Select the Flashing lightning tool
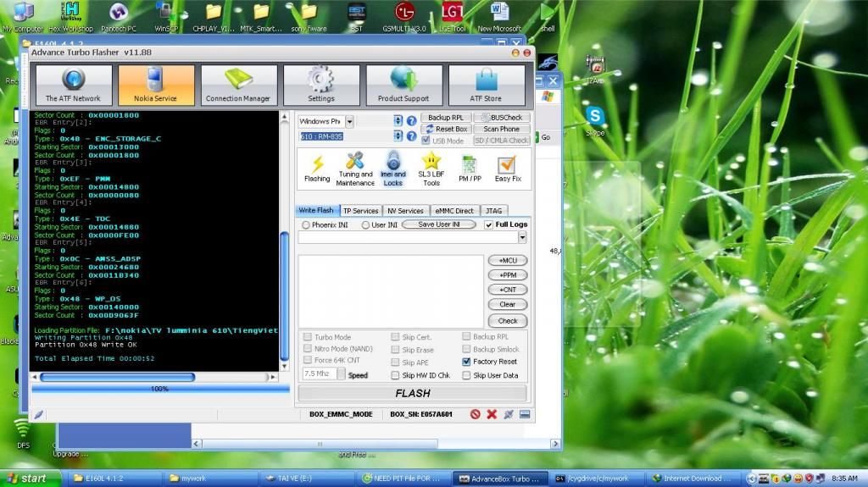This screenshot has height=487, width=868. point(317,169)
